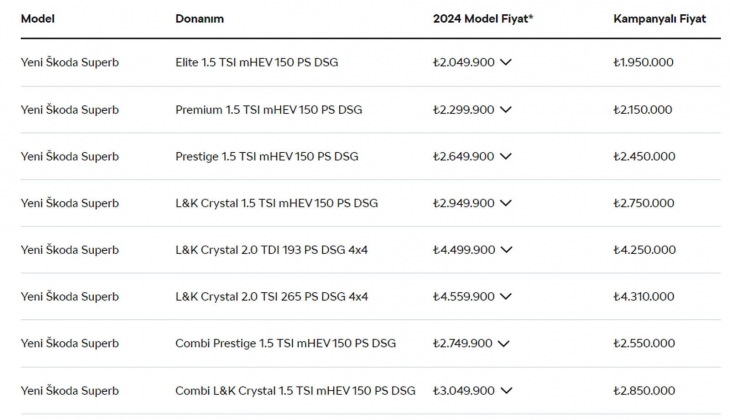730x420 pixels.
Task: Click the ₺1.950.000 campaign price
Action: click(643, 62)
